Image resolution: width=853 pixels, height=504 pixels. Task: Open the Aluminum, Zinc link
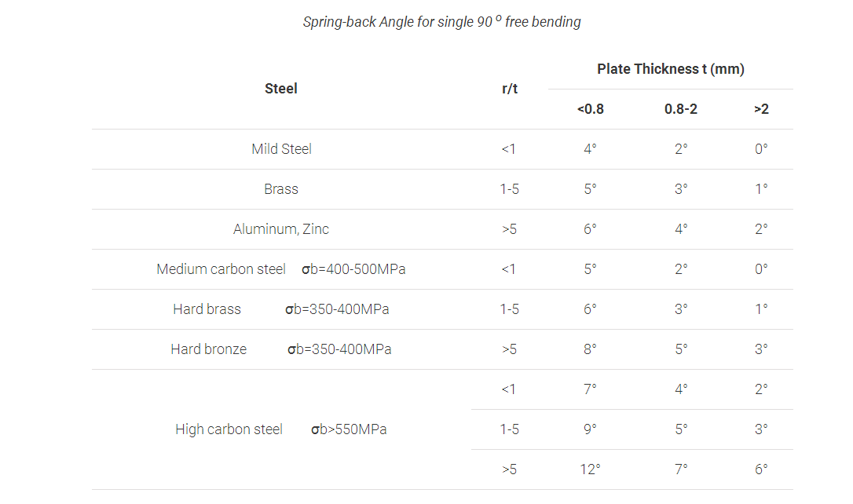281,229
